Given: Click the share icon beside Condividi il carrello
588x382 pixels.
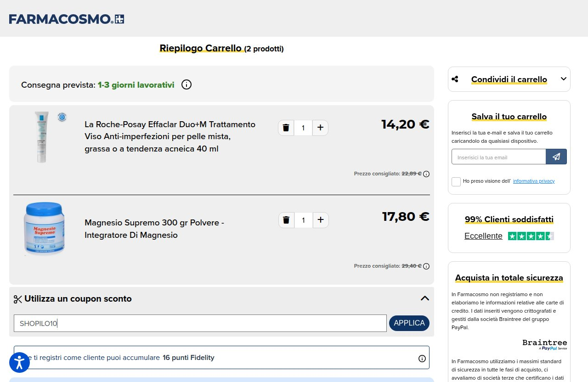Looking at the screenshot, I should point(455,79).
